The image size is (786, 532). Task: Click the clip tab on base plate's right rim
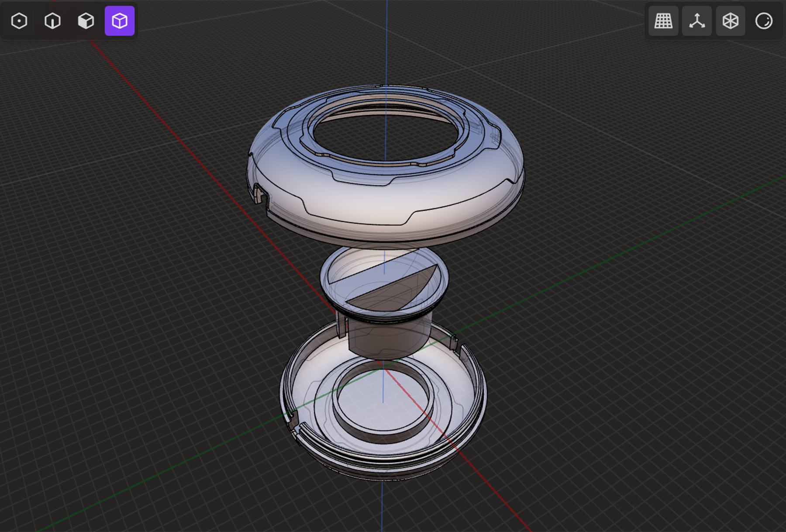pos(455,342)
